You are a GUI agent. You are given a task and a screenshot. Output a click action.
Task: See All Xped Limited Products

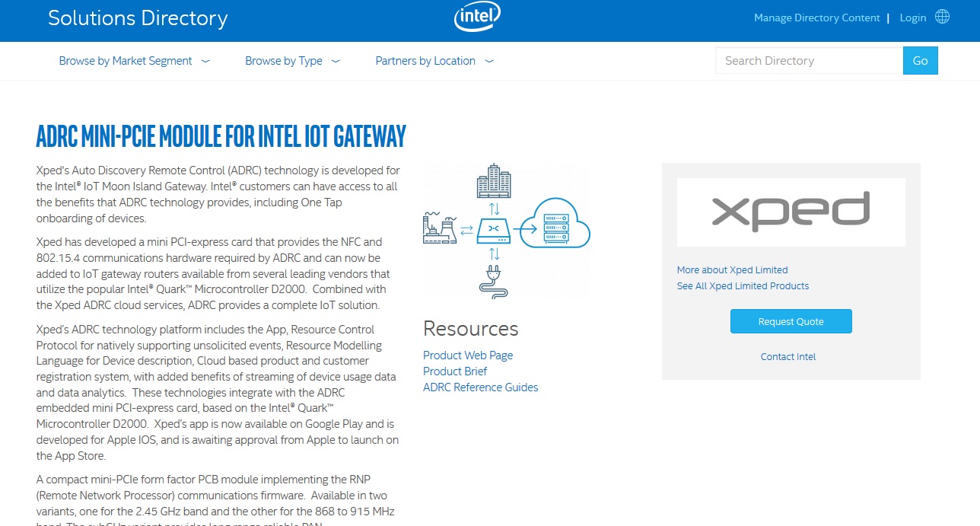click(743, 285)
